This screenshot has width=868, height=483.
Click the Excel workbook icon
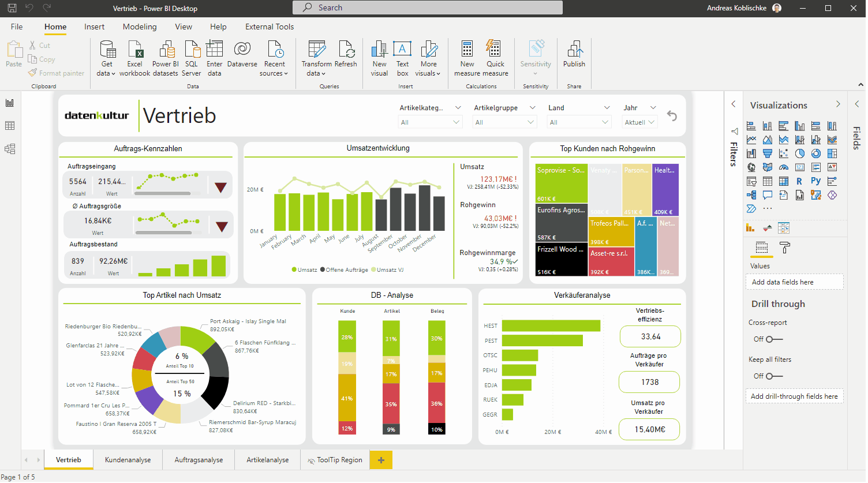[x=135, y=50]
